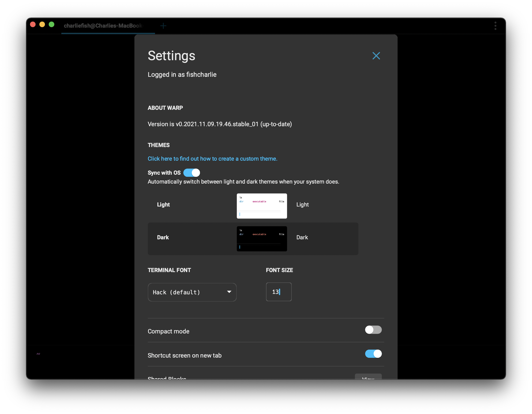Click the Font Size input field

(278, 292)
